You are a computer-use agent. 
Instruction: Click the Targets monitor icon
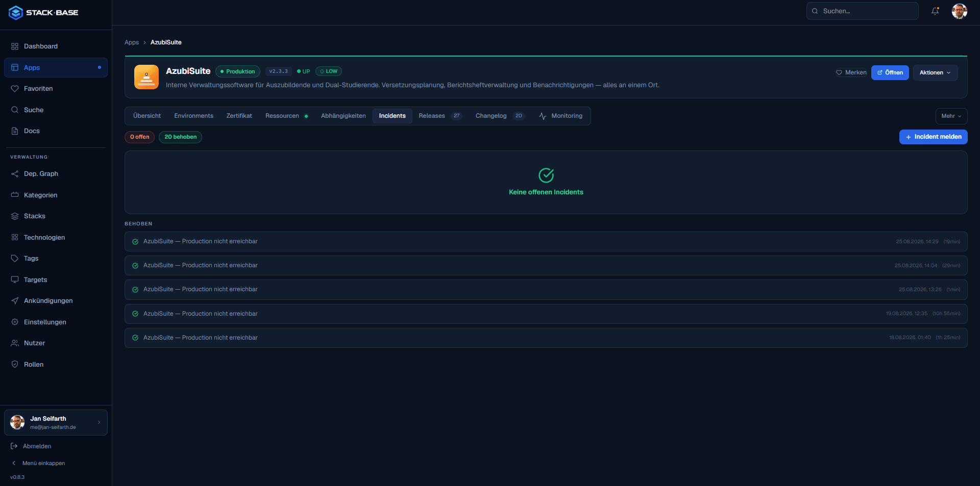[x=15, y=279]
